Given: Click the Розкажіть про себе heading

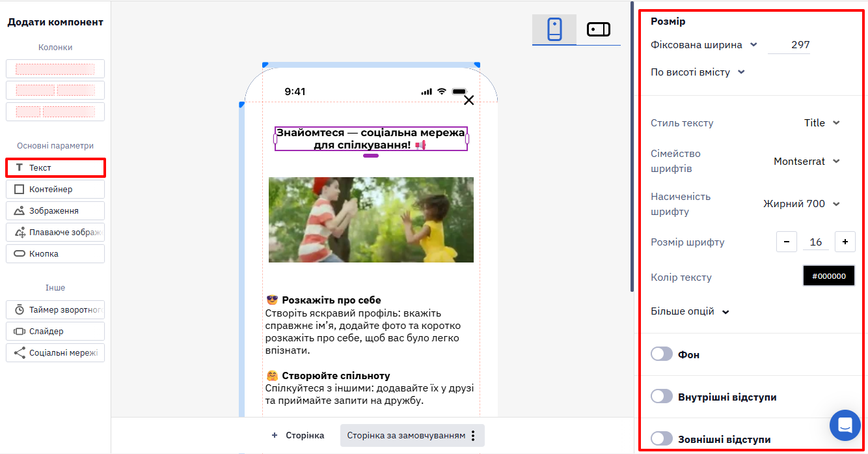Looking at the screenshot, I should [x=331, y=300].
